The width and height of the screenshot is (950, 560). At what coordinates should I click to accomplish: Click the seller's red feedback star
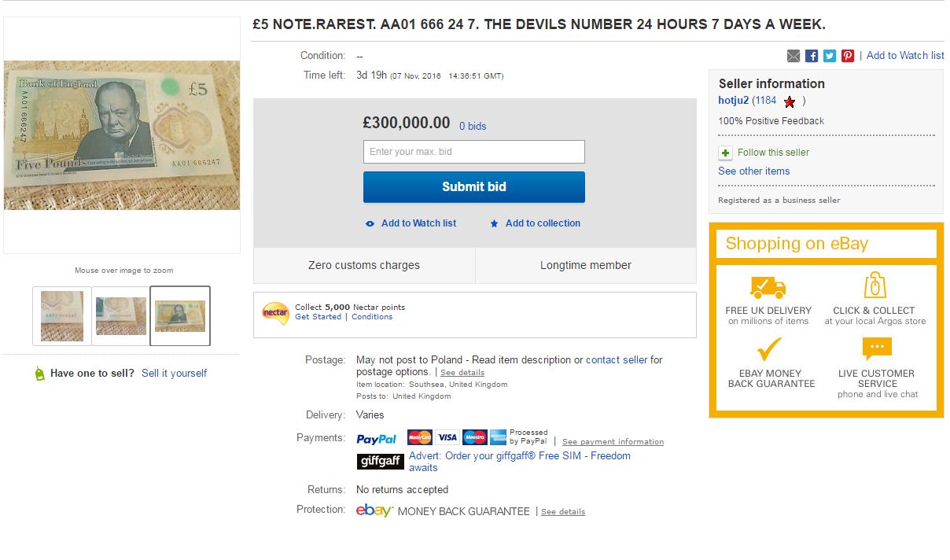[790, 101]
